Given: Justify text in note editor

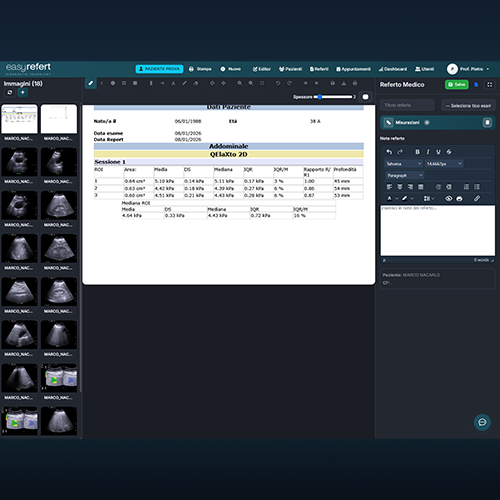Looking at the screenshot, I should pyautogui.click(x=421, y=187).
